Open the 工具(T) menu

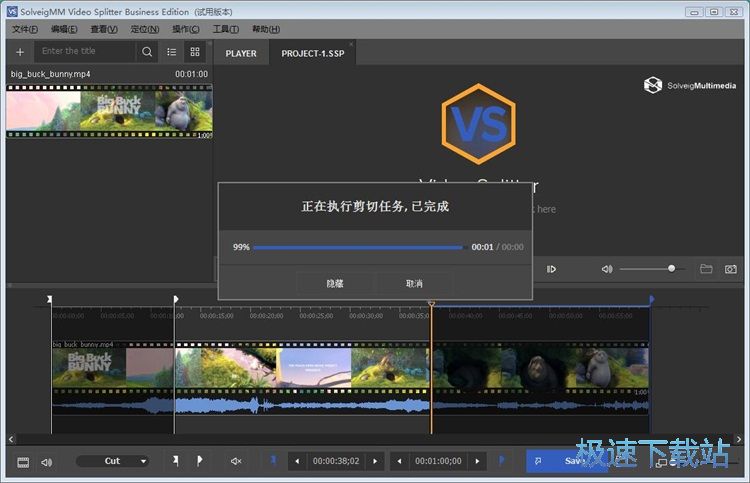point(226,29)
